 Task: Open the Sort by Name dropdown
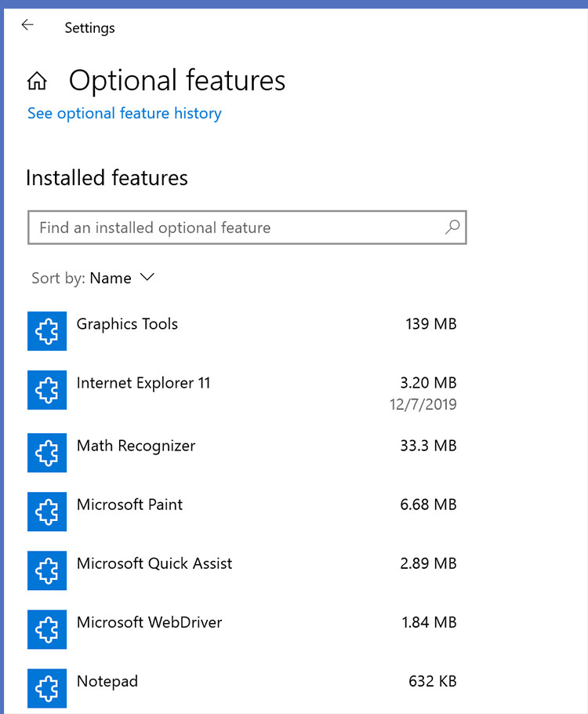(93, 278)
